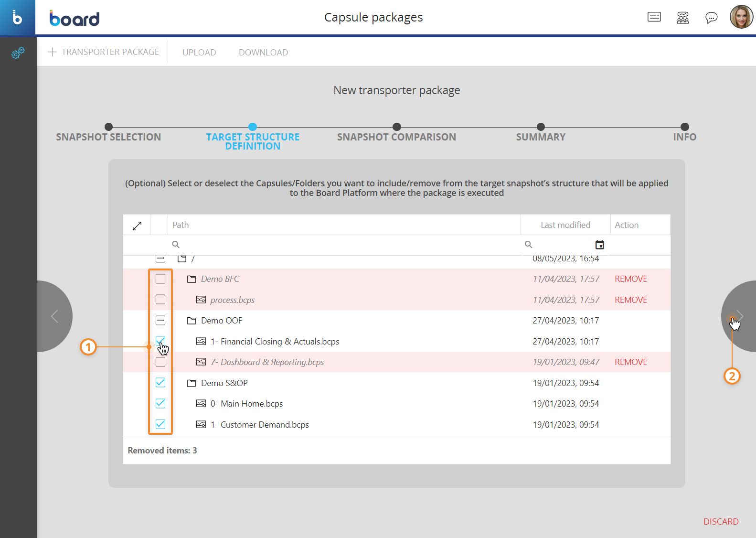Click the Demo S&OP folder icon
The image size is (756, 538).
pyautogui.click(x=192, y=383)
